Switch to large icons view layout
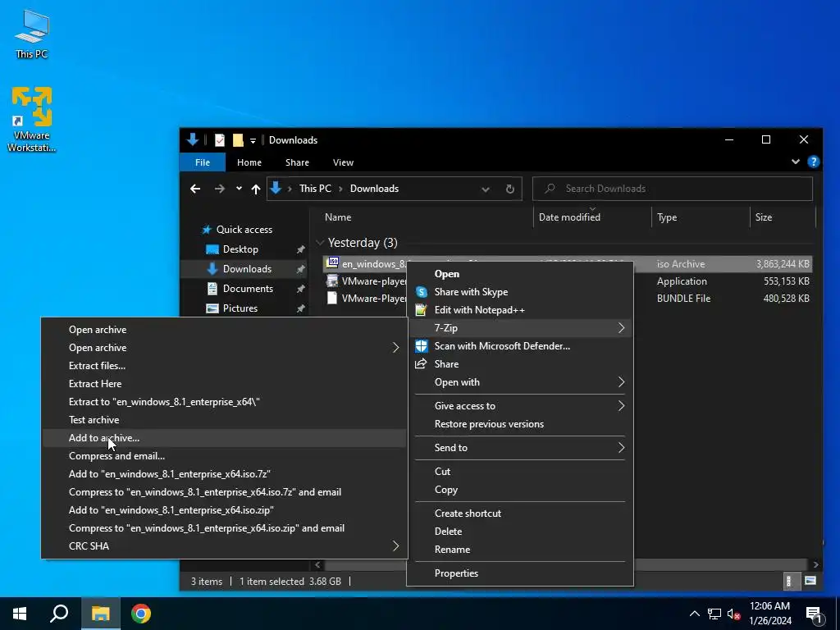The width and height of the screenshot is (840, 630). pos(810,581)
